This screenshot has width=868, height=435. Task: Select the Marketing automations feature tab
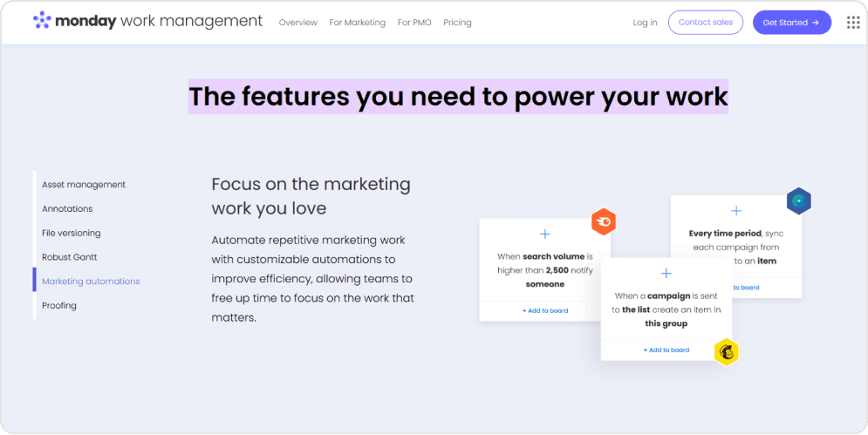coord(91,282)
